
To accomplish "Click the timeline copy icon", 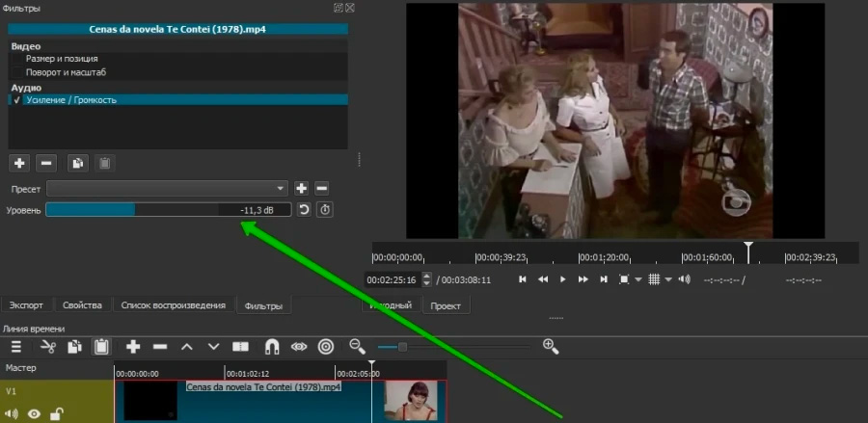I will [74, 347].
